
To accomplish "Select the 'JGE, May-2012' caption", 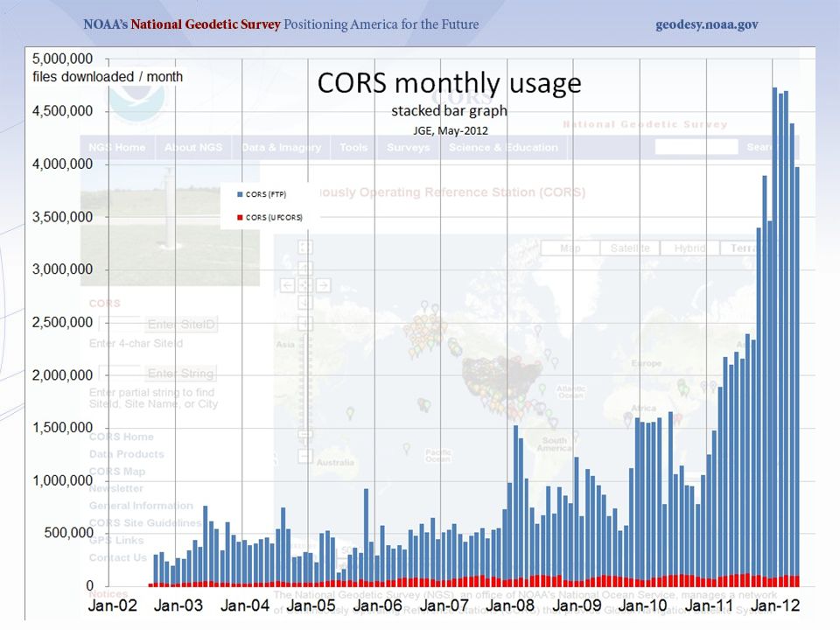I will [451, 130].
